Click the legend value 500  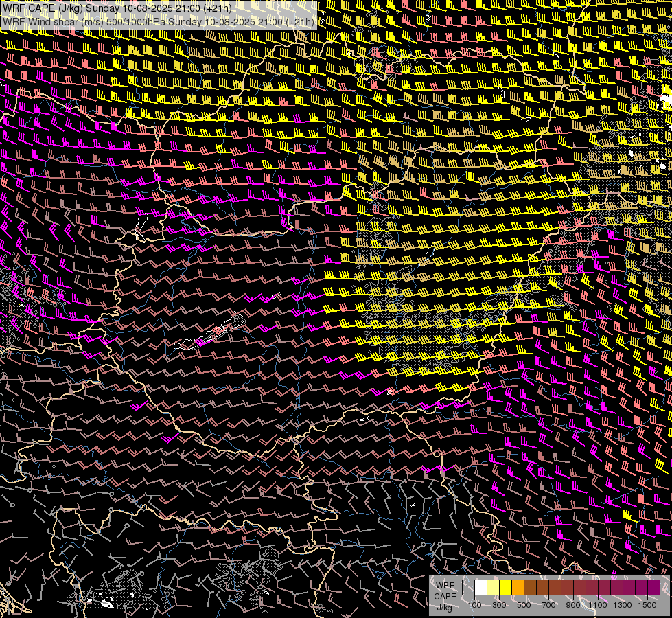524,605
